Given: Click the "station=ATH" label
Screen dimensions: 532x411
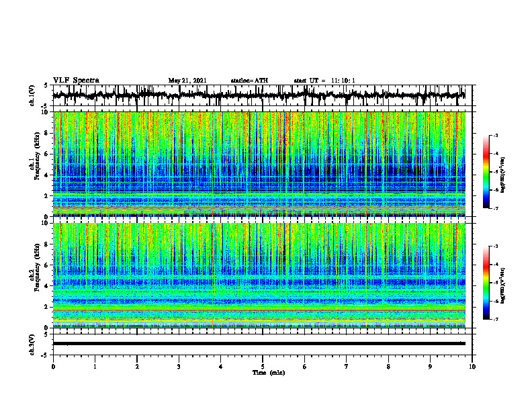Looking at the screenshot, I should pos(249,81).
